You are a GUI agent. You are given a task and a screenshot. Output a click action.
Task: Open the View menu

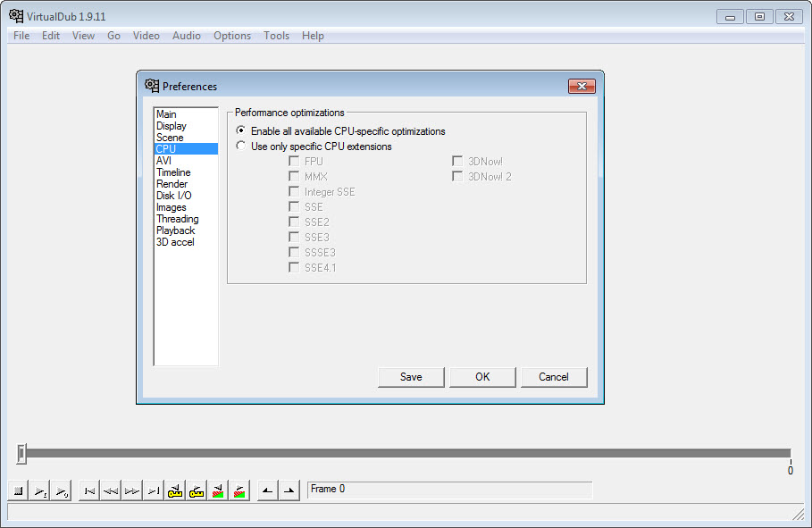83,35
